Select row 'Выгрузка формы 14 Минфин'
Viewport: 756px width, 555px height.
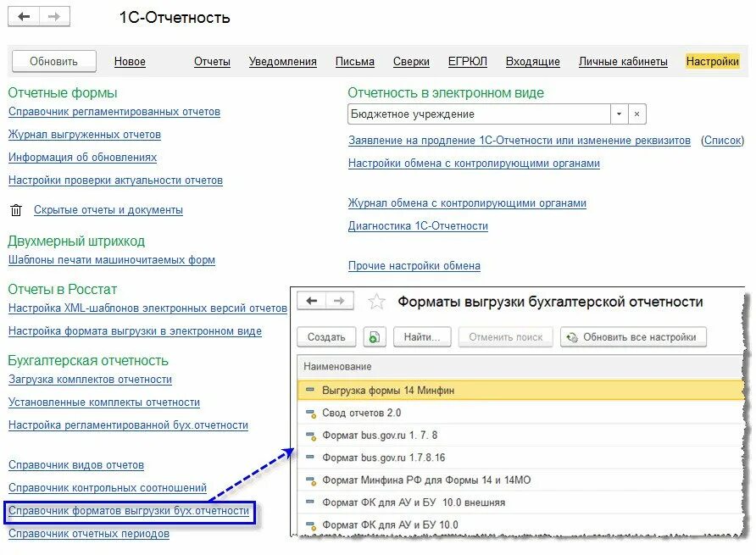coord(520,390)
